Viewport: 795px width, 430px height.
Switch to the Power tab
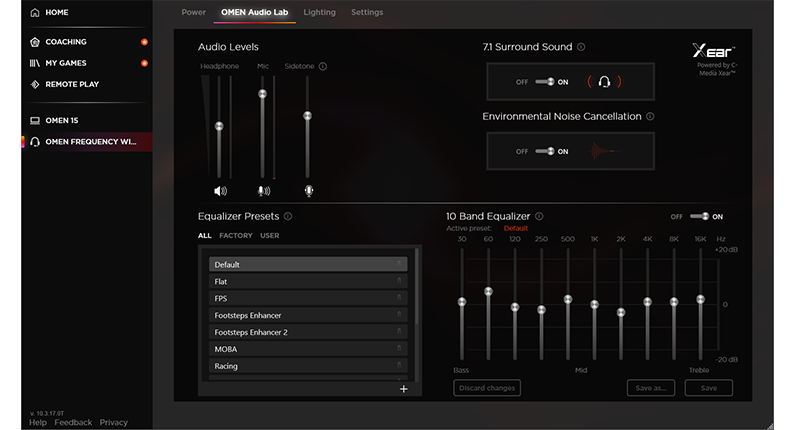pos(194,12)
